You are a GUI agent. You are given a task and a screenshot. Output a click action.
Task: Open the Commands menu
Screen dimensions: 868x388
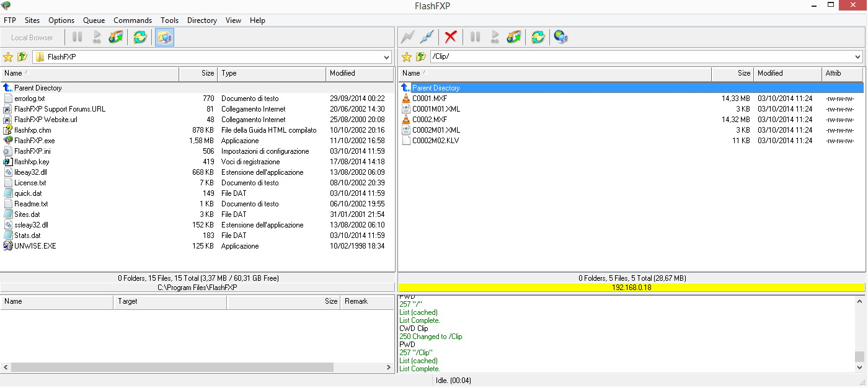coord(133,20)
